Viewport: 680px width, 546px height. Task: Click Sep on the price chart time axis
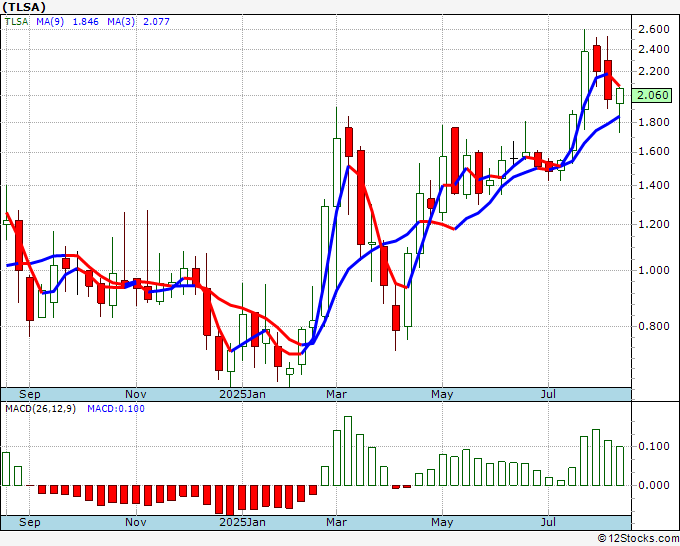pos(29,394)
